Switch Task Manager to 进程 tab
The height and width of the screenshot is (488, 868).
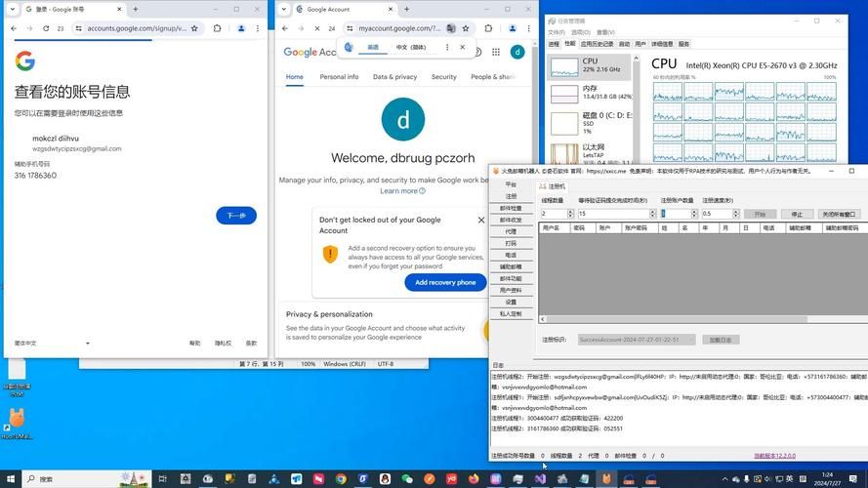point(555,44)
